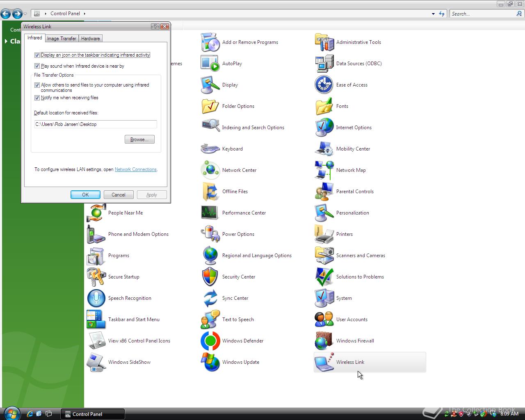Open Taskbar and Start Menu icon
The width and height of the screenshot is (525, 420).
(96, 320)
